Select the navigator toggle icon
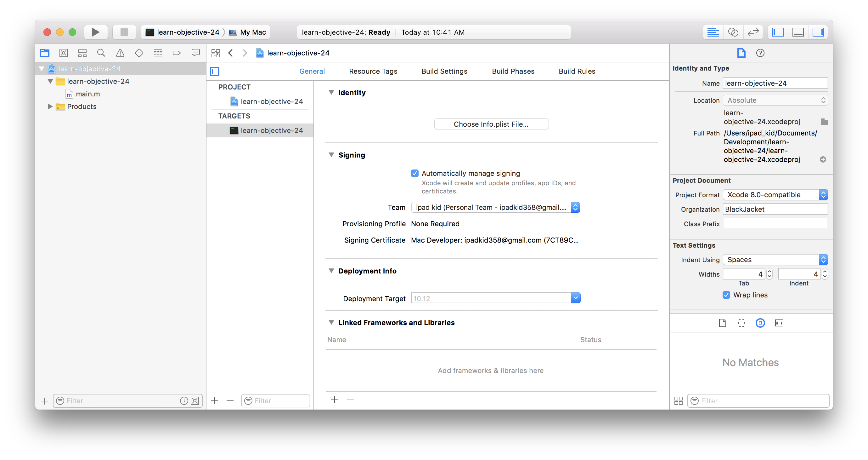The width and height of the screenshot is (868, 460). pyautogui.click(x=778, y=32)
